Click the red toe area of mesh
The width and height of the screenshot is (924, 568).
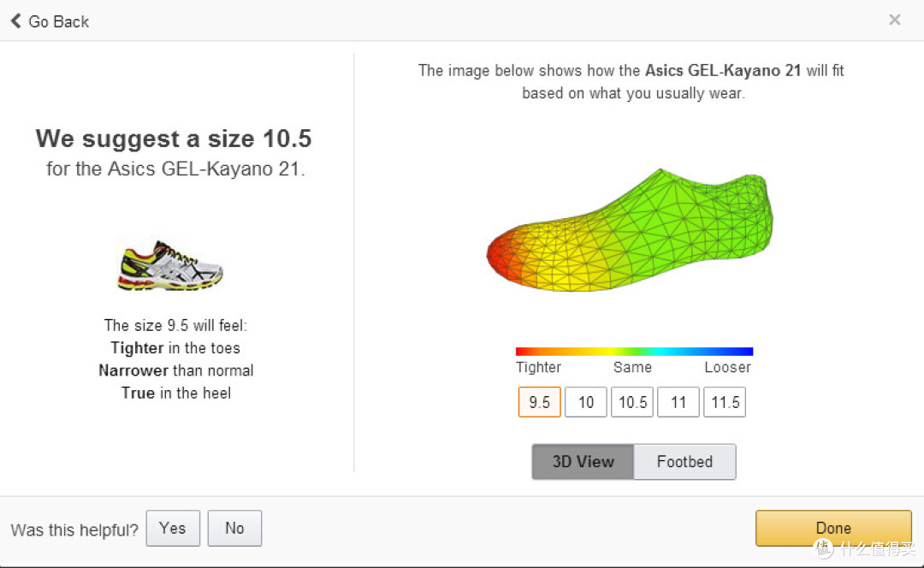(504, 257)
